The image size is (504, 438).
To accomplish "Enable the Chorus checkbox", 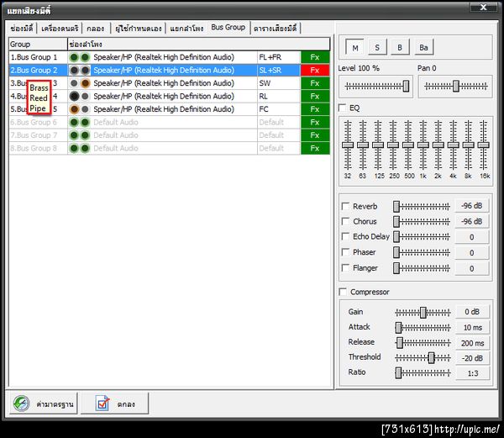I will coord(345,221).
